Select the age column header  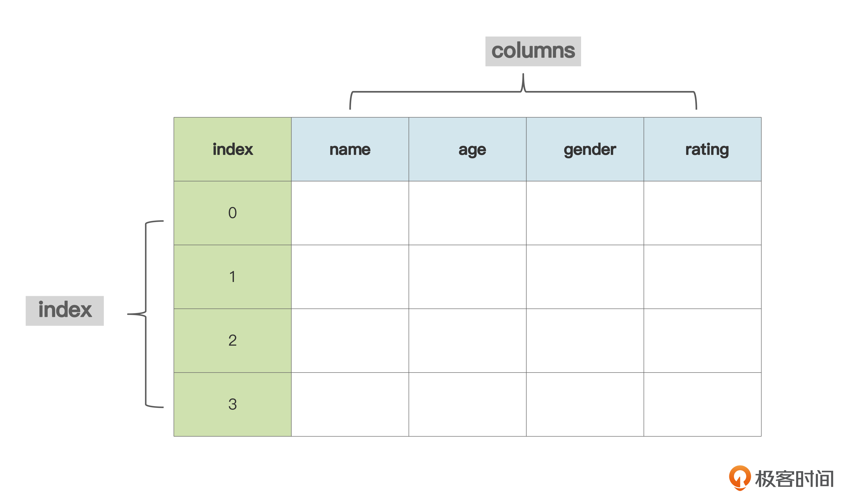coord(467,149)
